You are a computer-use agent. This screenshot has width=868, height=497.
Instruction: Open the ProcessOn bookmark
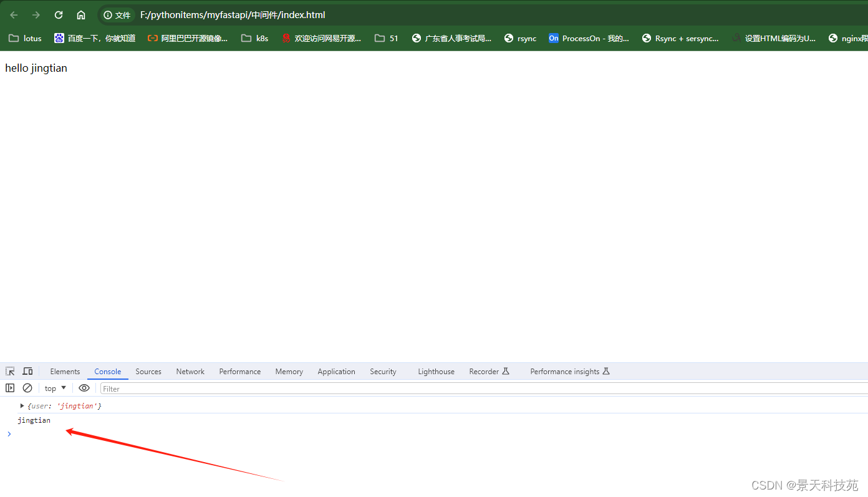[589, 38]
